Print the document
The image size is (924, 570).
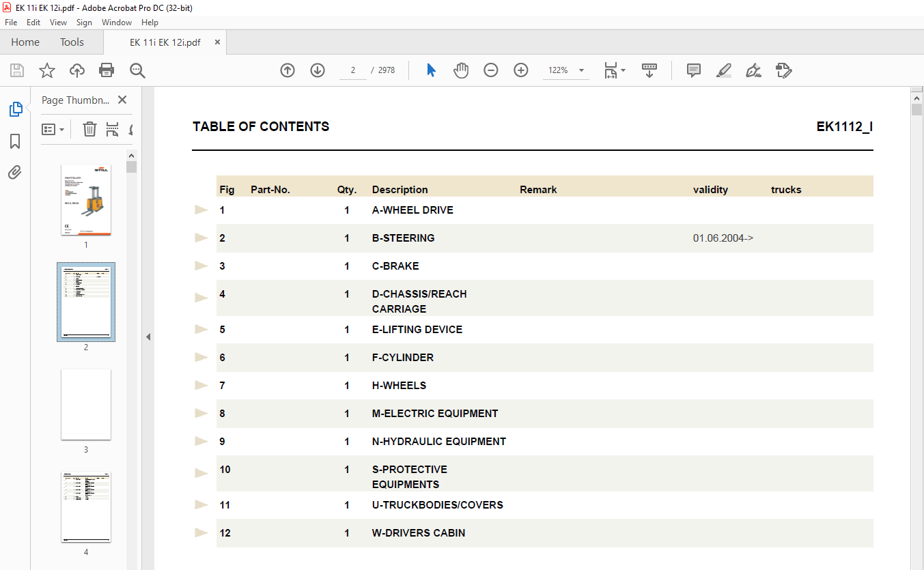click(x=107, y=70)
